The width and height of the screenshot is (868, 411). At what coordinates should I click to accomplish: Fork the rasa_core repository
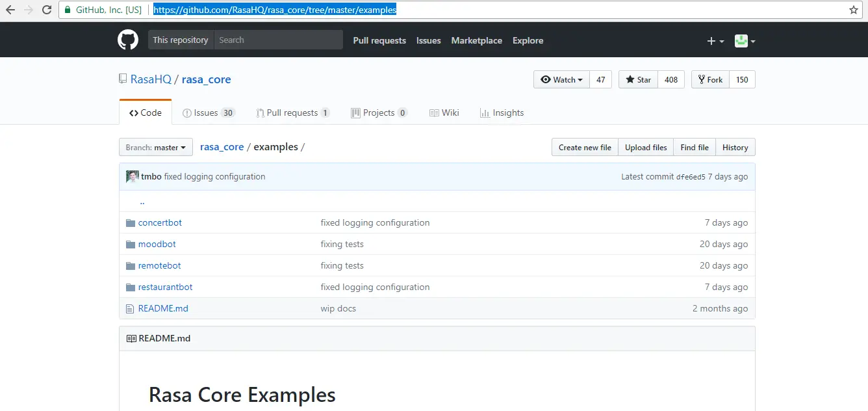[x=710, y=79]
